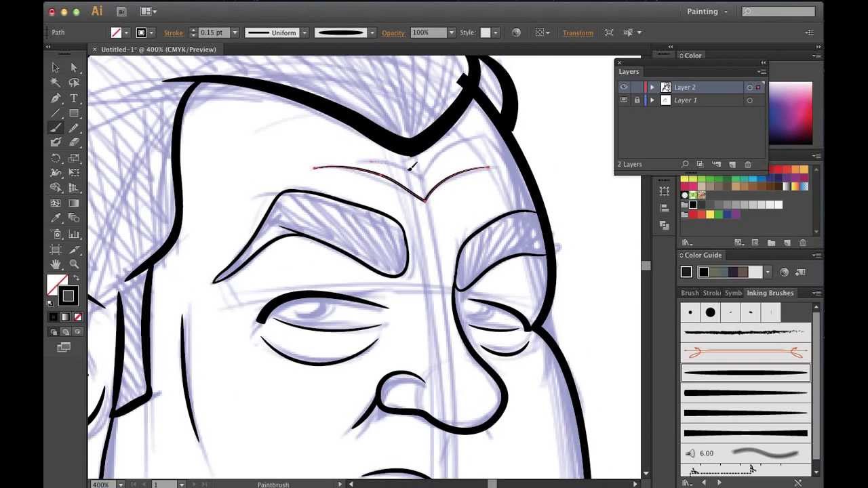The width and height of the screenshot is (868, 488).
Task: Open the Opacity value dropdown
Action: [452, 33]
